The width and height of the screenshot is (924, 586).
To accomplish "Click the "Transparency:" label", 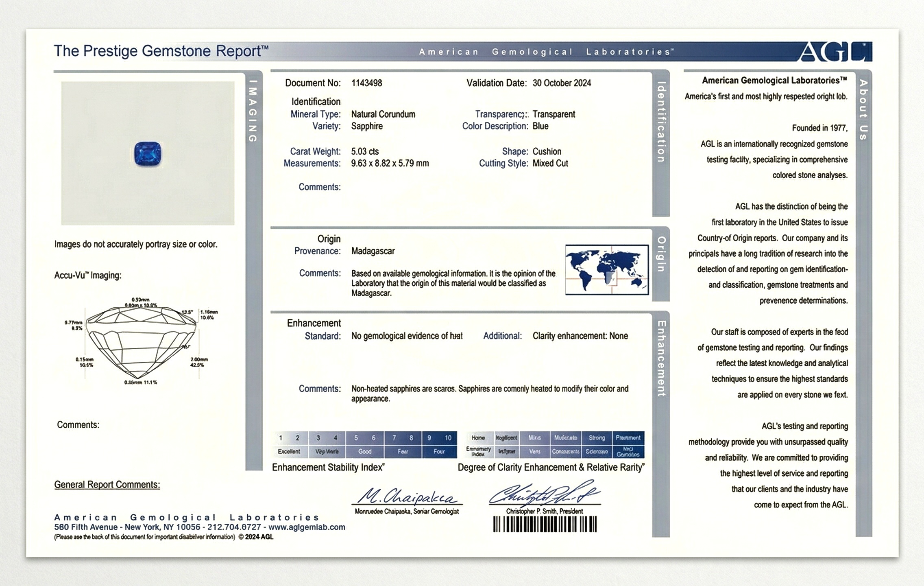I will pos(502,114).
